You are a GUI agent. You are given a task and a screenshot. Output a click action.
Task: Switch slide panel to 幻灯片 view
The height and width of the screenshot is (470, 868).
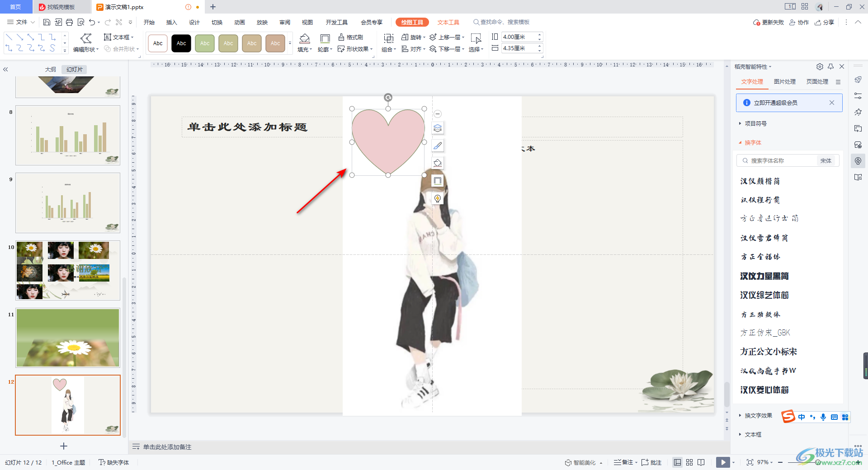75,69
